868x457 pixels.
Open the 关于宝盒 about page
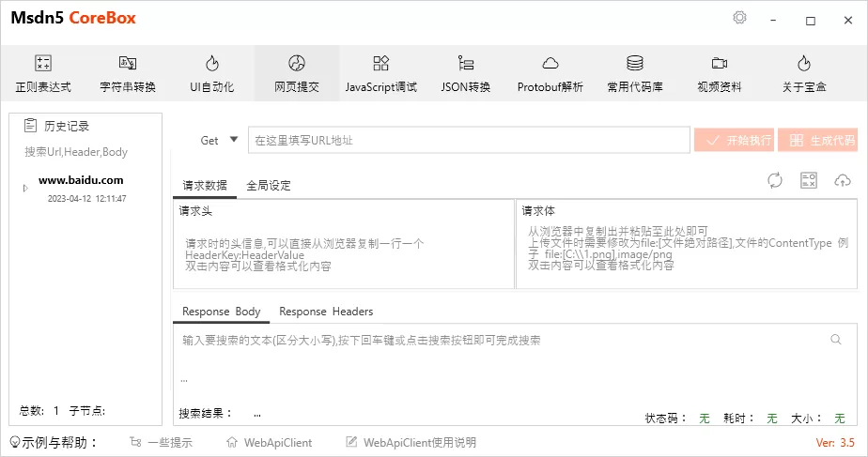tap(804, 73)
